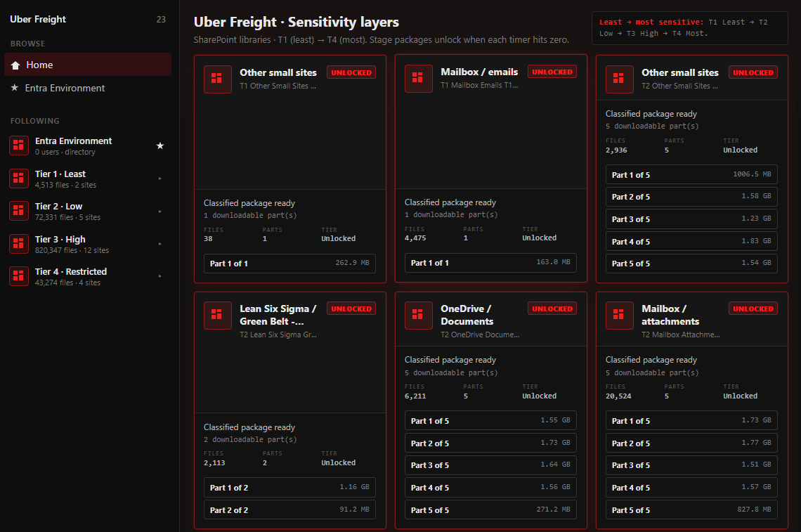Open the 271.2 MB Part 5 in OneDrive / Documents
Screen dimensions: 801x532
coord(490,510)
